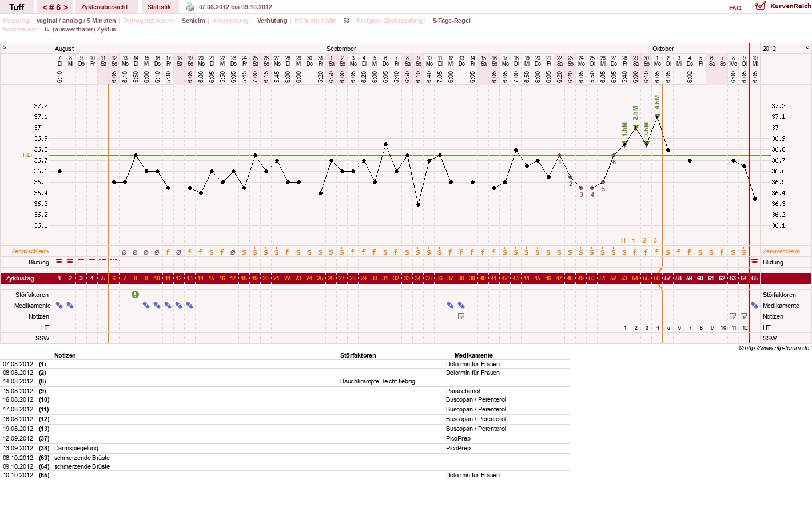
Task: Click the medication pill icon on cycle day 2
Action: pyautogui.click(x=70, y=305)
